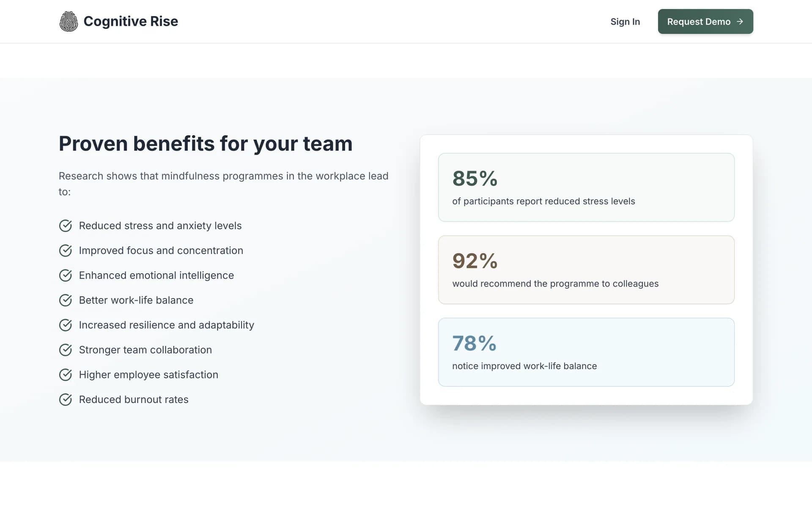Click the Reduced burnout rates list item text
Image resolution: width=812 pixels, height=508 pixels.
[x=134, y=400]
